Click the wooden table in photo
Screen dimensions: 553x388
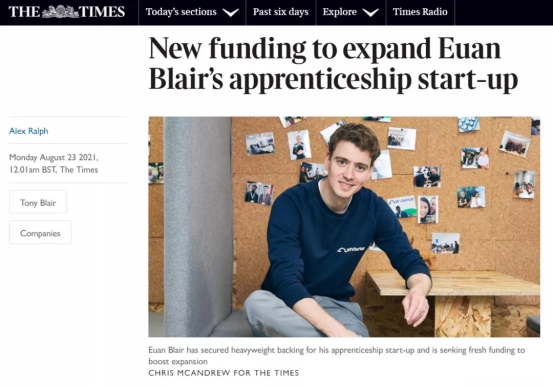coord(454,283)
